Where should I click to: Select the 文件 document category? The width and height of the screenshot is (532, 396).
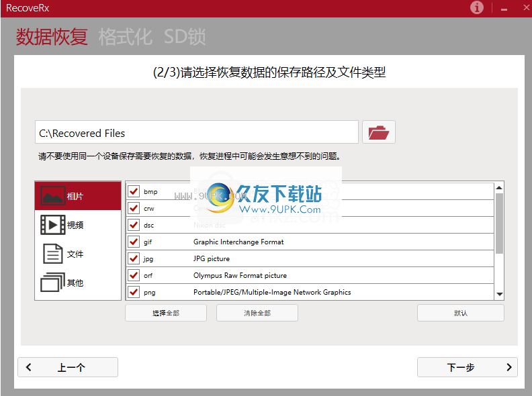coord(78,254)
